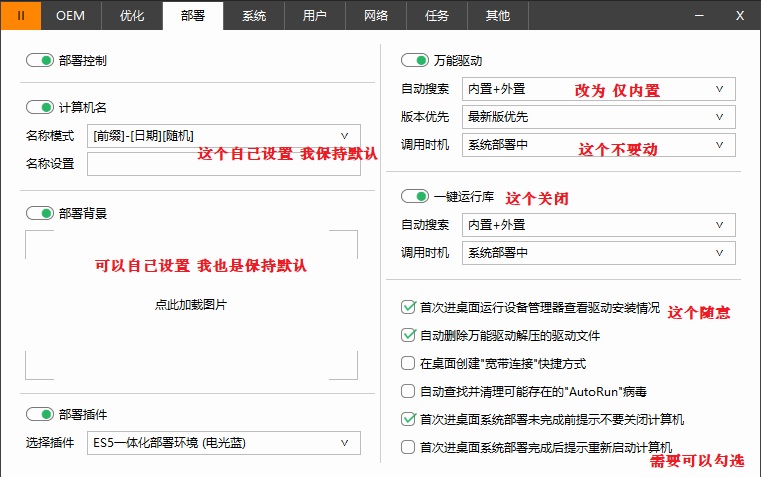The image size is (761, 477).
Task: Open the 网络 tab
Action: 376,15
